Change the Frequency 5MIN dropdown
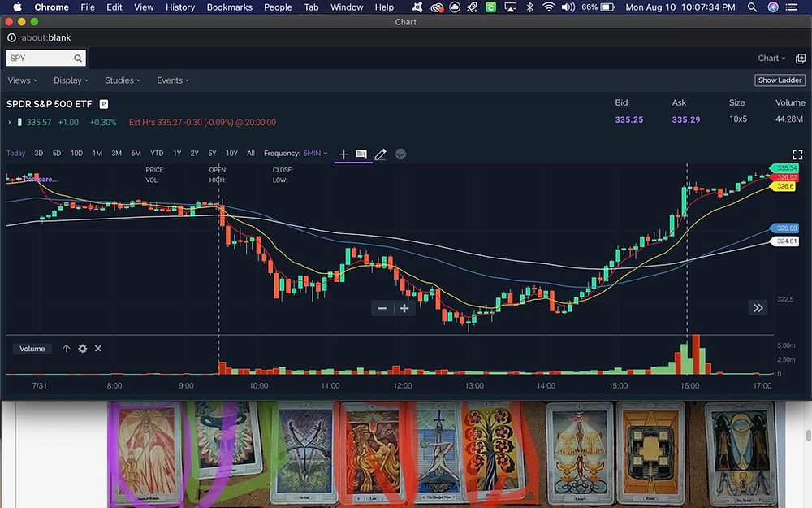812x508 pixels. pyautogui.click(x=315, y=154)
